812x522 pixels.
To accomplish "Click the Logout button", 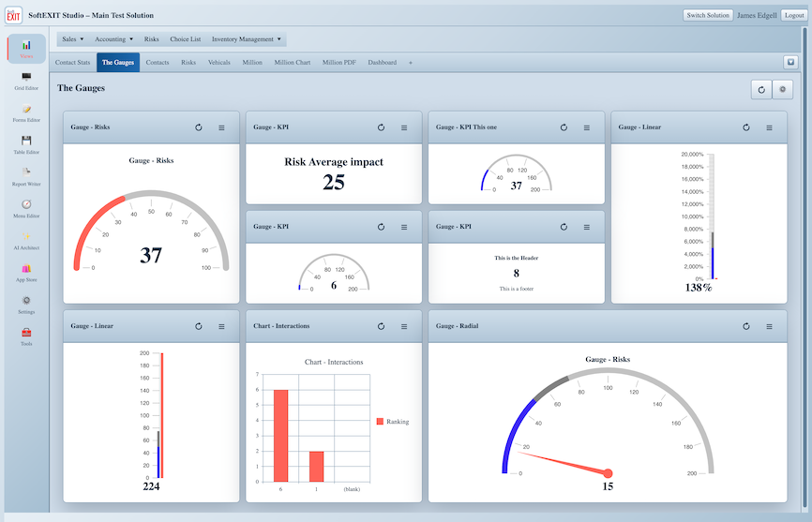I will click(x=794, y=16).
